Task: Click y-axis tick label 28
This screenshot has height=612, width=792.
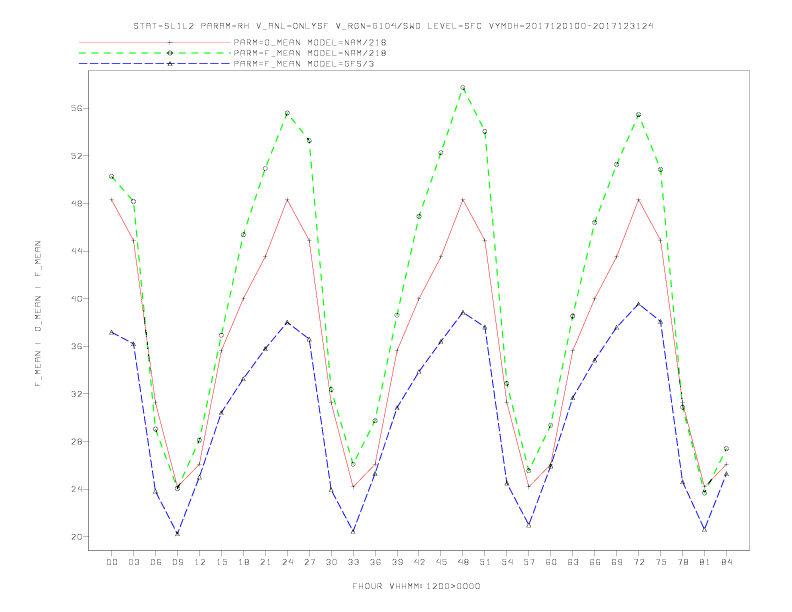Action: click(76, 442)
